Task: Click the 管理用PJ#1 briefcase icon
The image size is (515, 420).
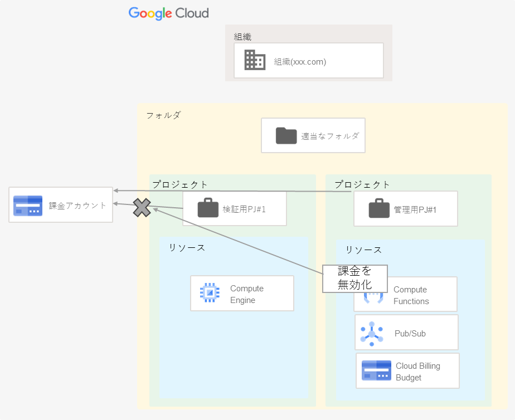Action: (x=380, y=208)
